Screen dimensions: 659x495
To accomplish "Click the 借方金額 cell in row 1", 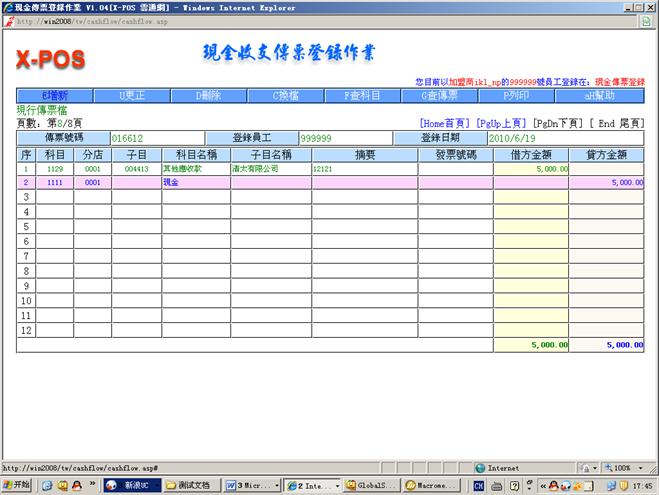I will coord(532,169).
